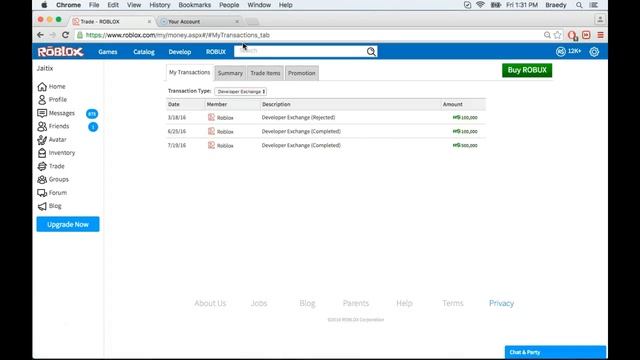Click the Upgrade Now button
The height and width of the screenshot is (360, 640).
[68, 224]
